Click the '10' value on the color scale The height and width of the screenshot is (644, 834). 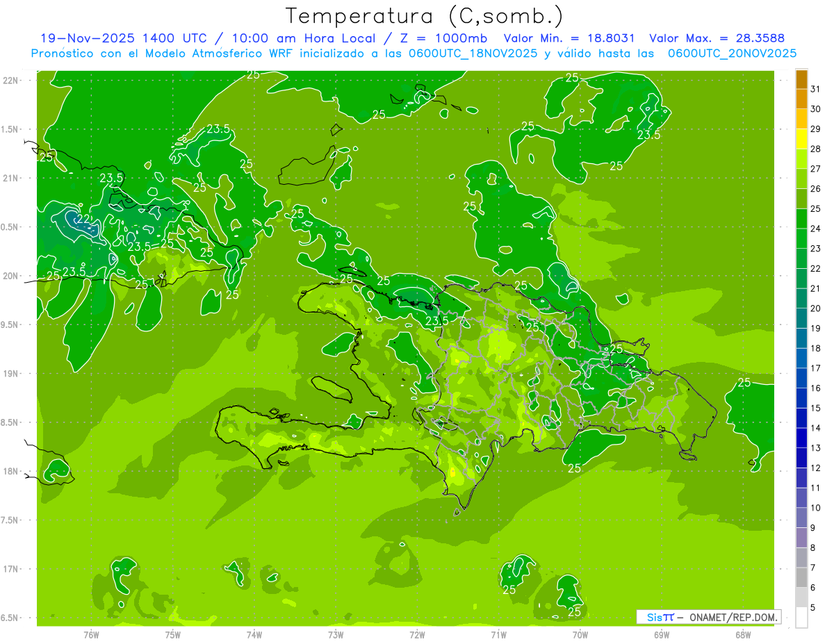[816, 508]
